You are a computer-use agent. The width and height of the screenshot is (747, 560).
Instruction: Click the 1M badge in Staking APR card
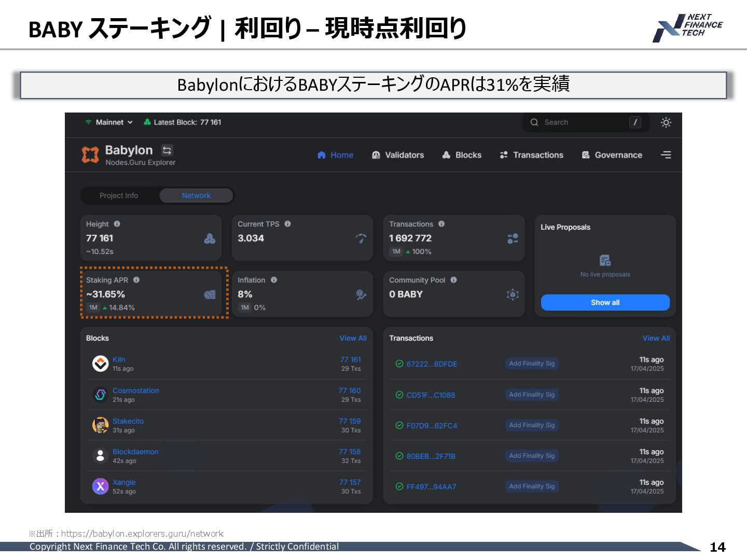pyautogui.click(x=93, y=307)
